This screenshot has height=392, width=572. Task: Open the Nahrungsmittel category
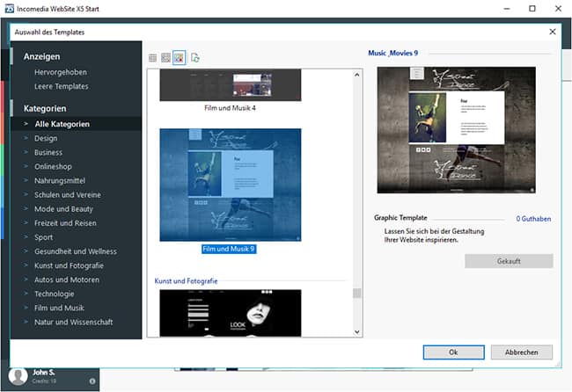[x=60, y=181]
